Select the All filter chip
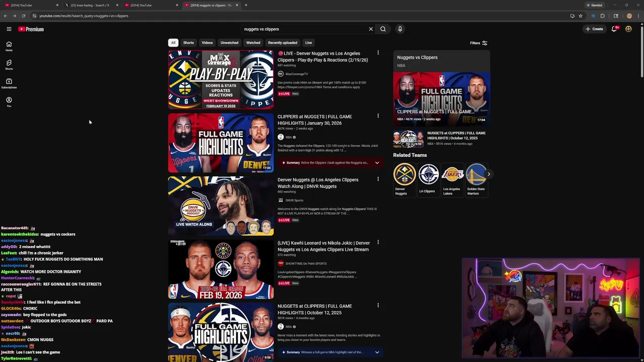 173,43
